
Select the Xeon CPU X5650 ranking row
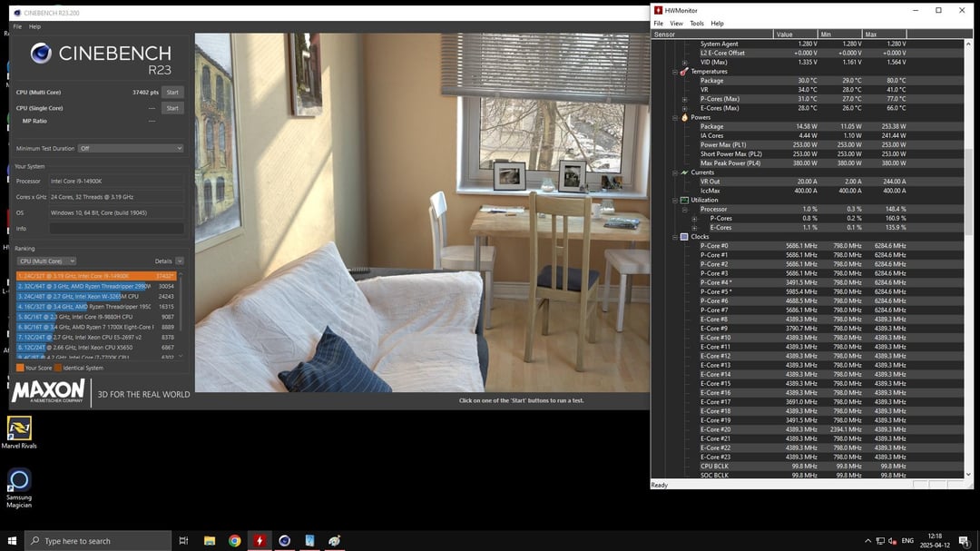96,347
